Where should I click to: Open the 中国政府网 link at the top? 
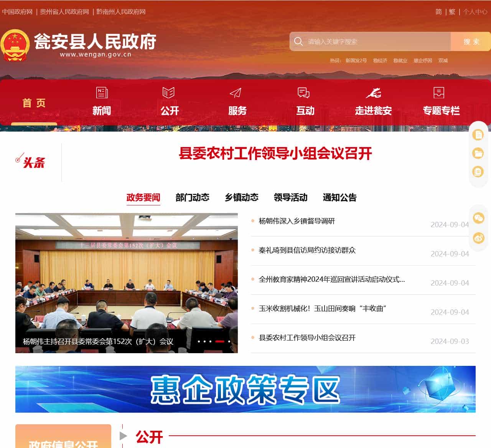(x=18, y=12)
